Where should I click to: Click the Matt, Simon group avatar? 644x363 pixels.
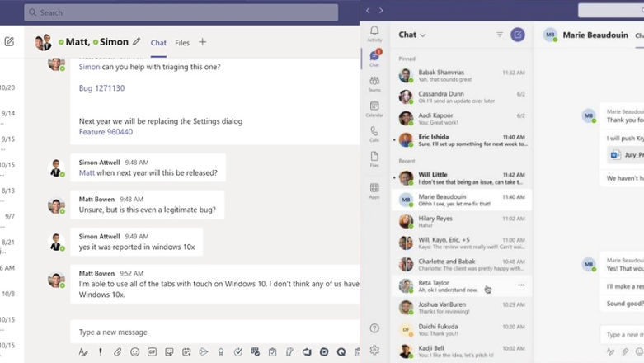pos(44,42)
